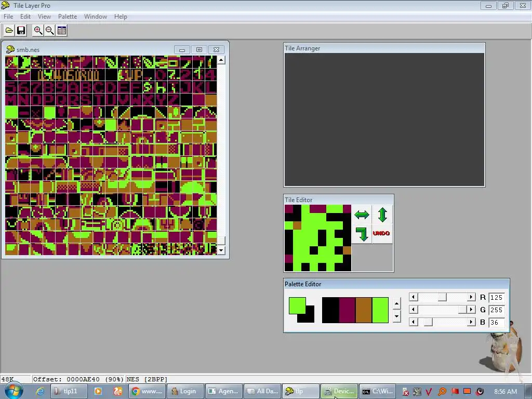Zoom in with the magnifier plus icon

[38, 31]
